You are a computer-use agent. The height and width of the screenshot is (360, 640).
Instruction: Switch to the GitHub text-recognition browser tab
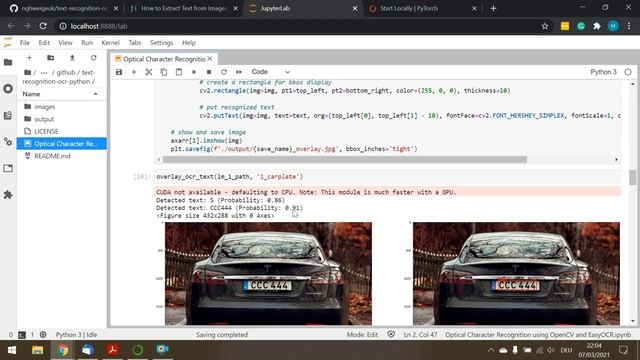(64, 8)
